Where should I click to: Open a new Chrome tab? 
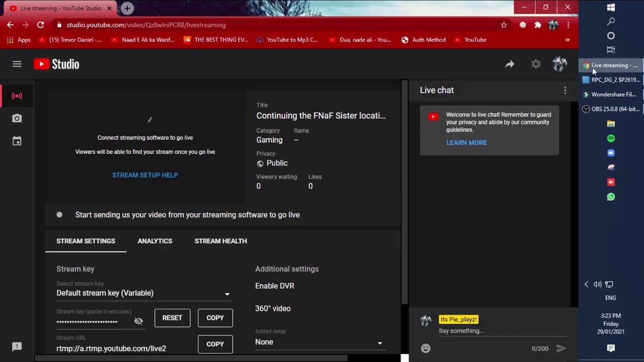tap(127, 8)
